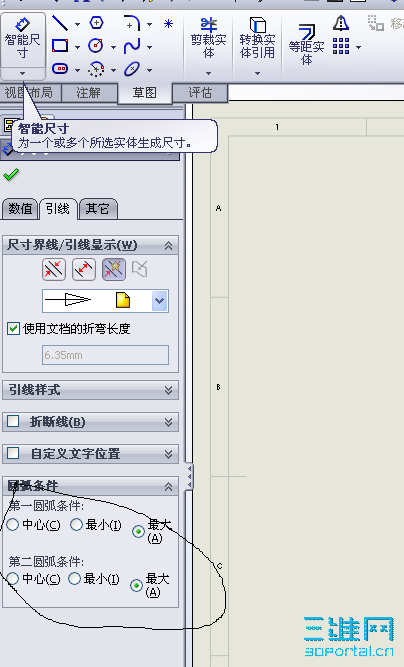
Task: Select the Ellipse tool
Action: (132, 68)
